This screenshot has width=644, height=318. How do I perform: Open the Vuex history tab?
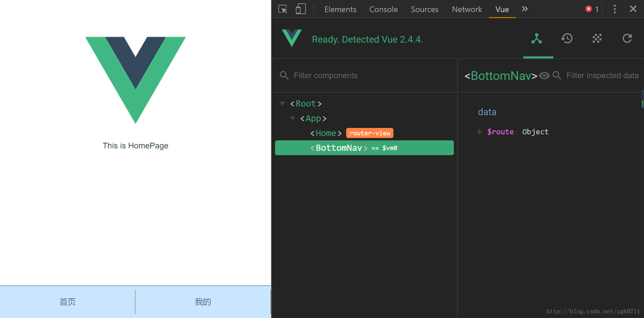567,39
